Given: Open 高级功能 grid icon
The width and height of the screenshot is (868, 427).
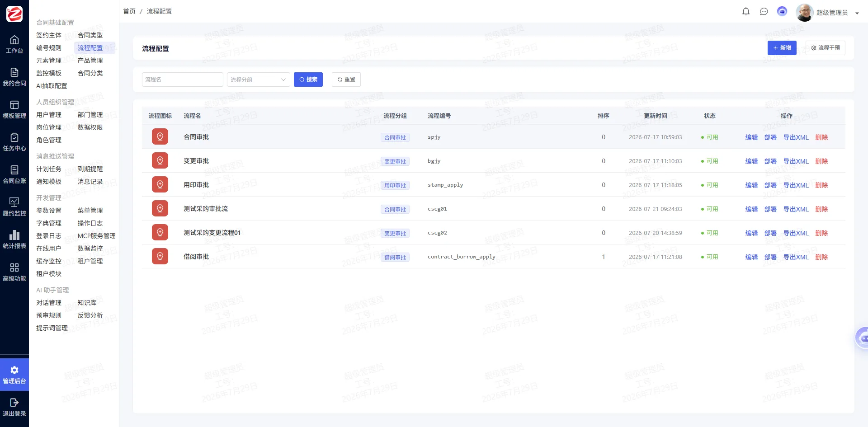Looking at the screenshot, I should pos(14,272).
